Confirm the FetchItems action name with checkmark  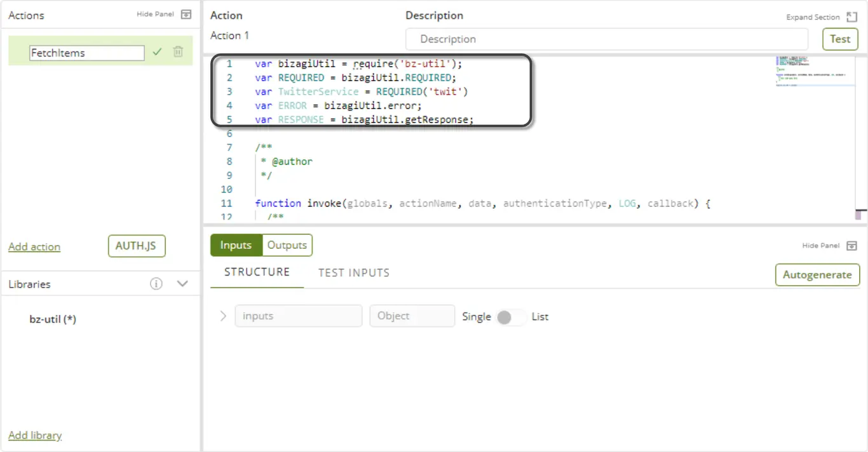pos(158,52)
